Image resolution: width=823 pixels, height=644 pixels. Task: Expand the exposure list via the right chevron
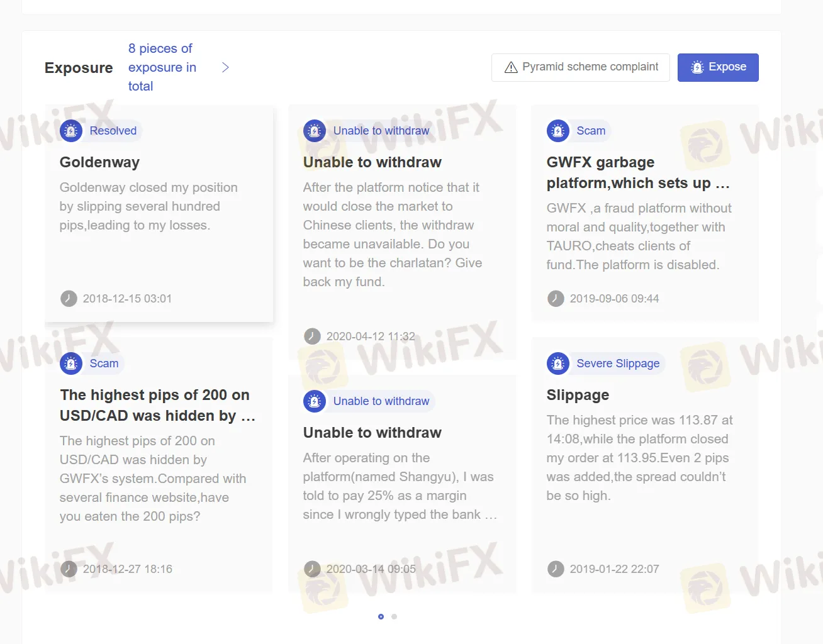225,67
